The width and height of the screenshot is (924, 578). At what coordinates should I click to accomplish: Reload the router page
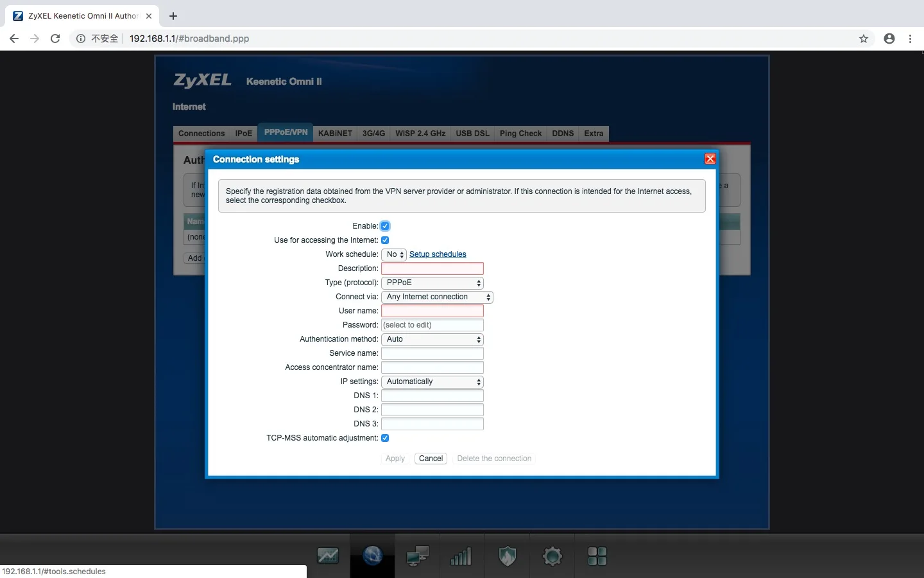[x=55, y=39]
